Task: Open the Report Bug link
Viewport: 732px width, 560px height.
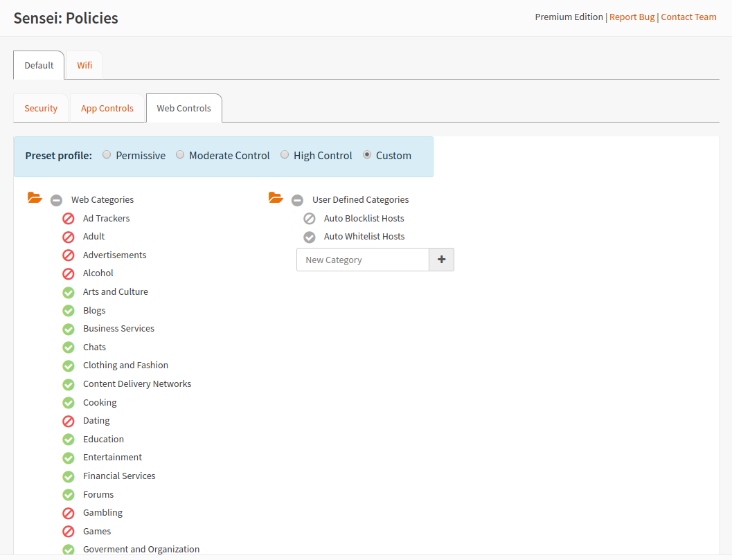Action: coord(632,17)
